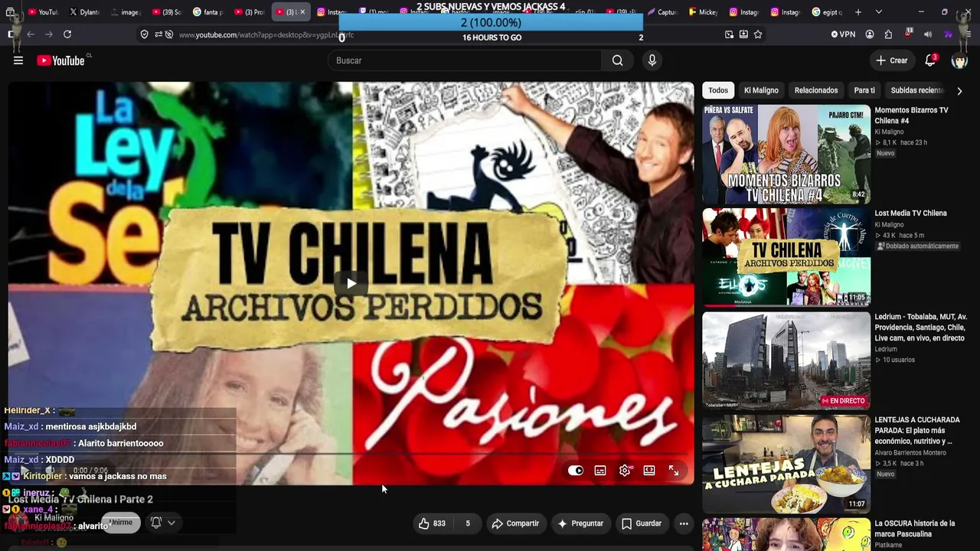This screenshot has width=980, height=551.
Task: Click the tab audio speaker icon
Action: click(928, 34)
